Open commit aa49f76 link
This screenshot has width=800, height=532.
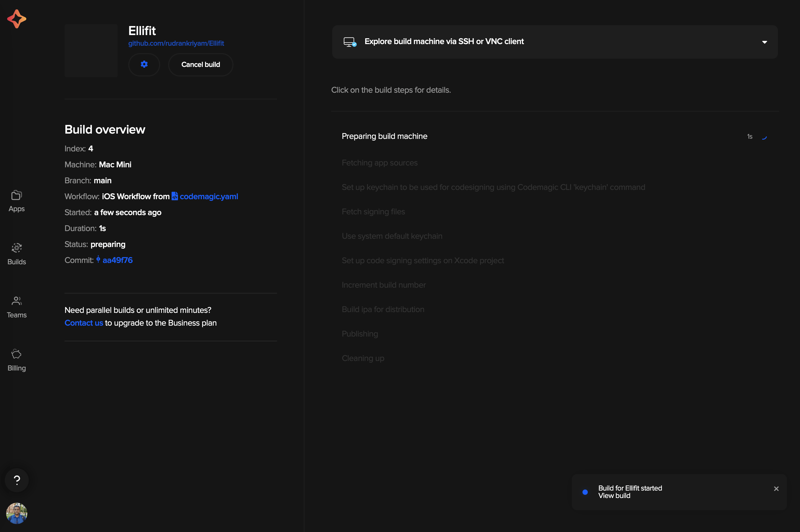coord(117,260)
